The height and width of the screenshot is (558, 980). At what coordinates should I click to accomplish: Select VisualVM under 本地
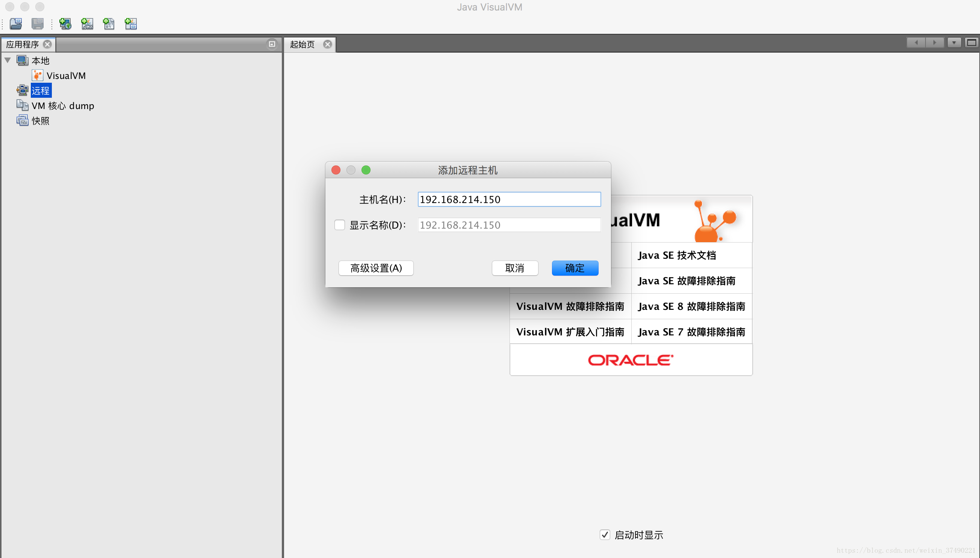[66, 76]
